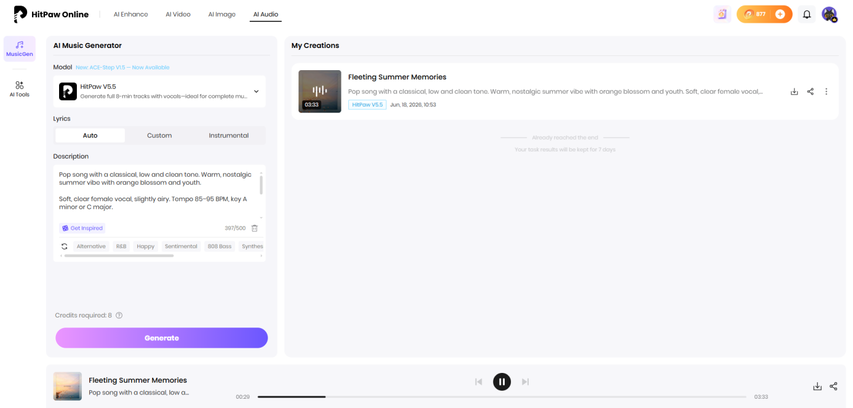Open Fleeting Summer Memories title in My Creations
The height and width of the screenshot is (408, 853).
tap(397, 77)
